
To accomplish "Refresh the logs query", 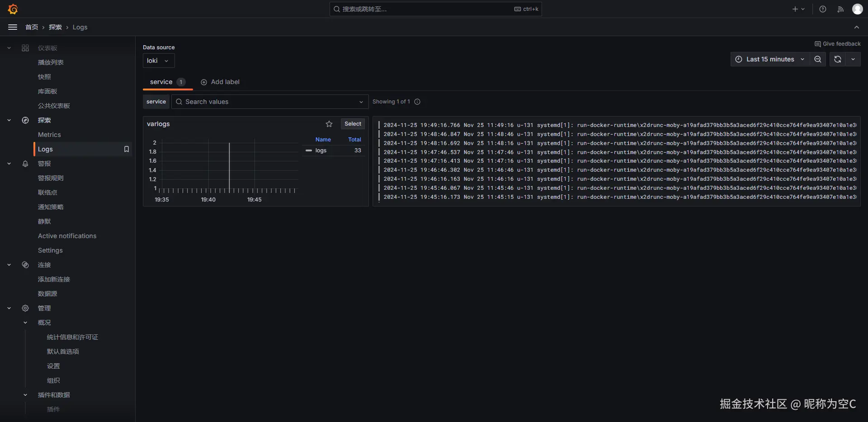I will pos(837,59).
